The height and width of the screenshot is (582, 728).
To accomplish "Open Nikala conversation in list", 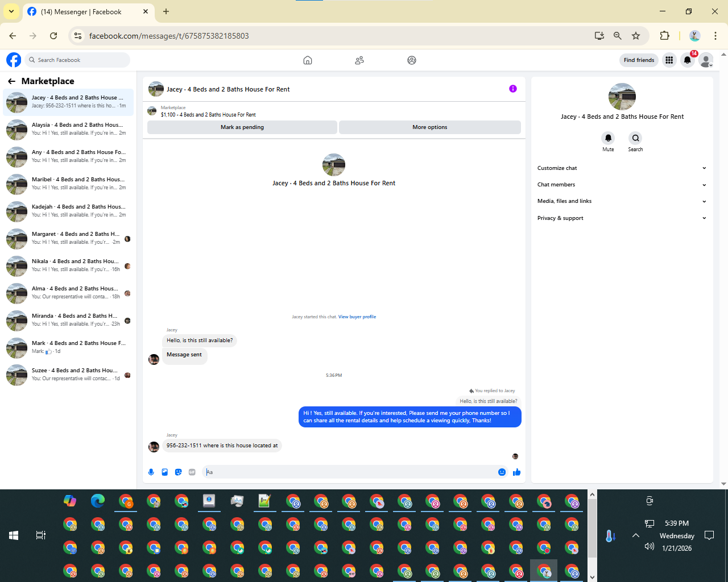I will point(68,266).
